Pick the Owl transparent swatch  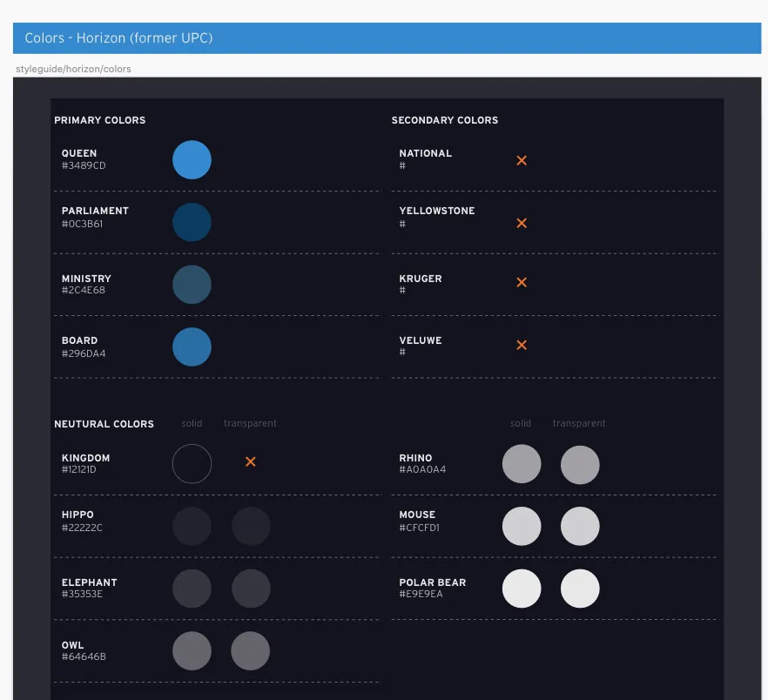251,651
